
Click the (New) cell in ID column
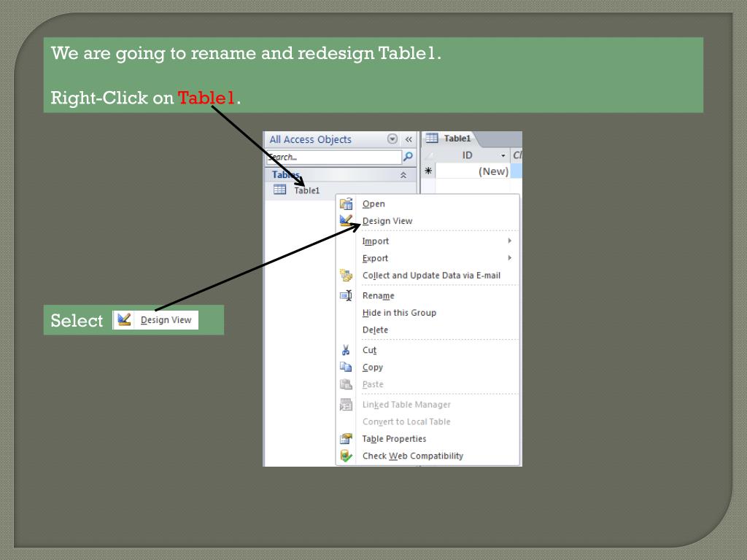pos(473,171)
